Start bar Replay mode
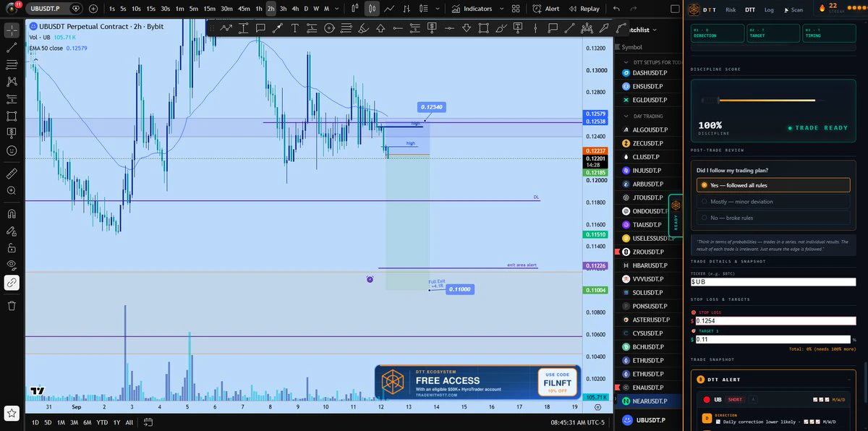 [584, 9]
